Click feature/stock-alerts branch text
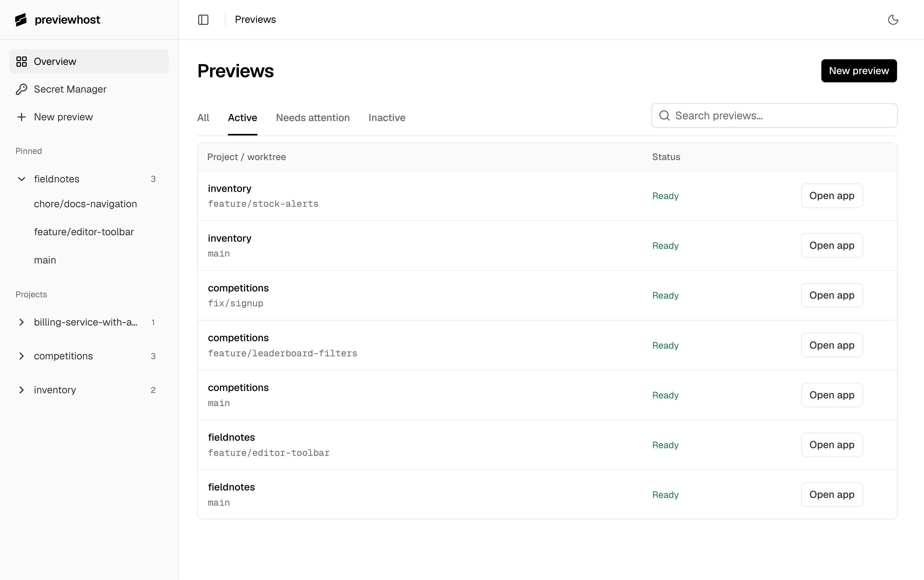This screenshot has width=924, height=580. (x=263, y=204)
